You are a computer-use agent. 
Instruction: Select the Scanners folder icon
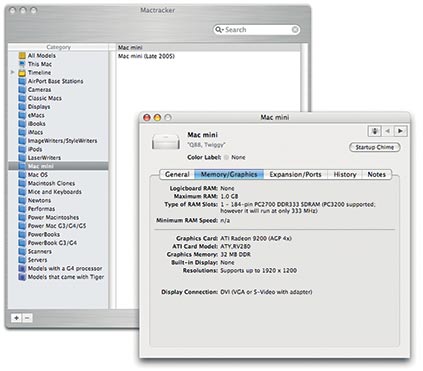[x=22, y=251]
